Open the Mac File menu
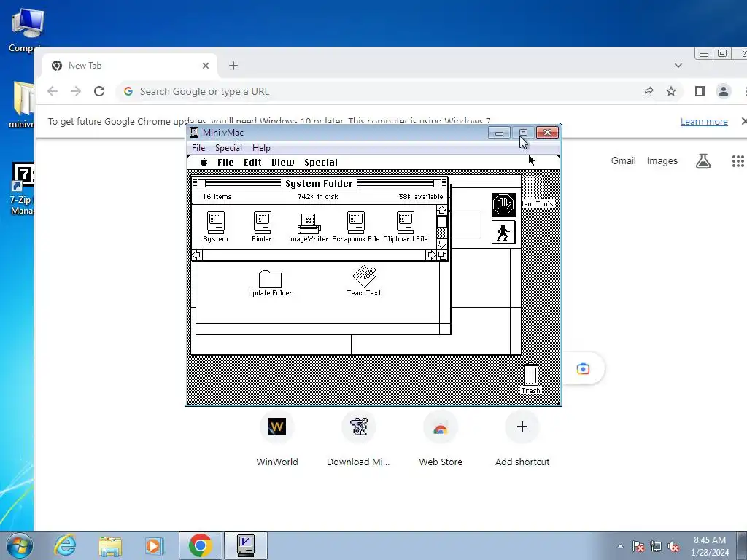Viewport: 747px width, 560px height. pos(225,163)
